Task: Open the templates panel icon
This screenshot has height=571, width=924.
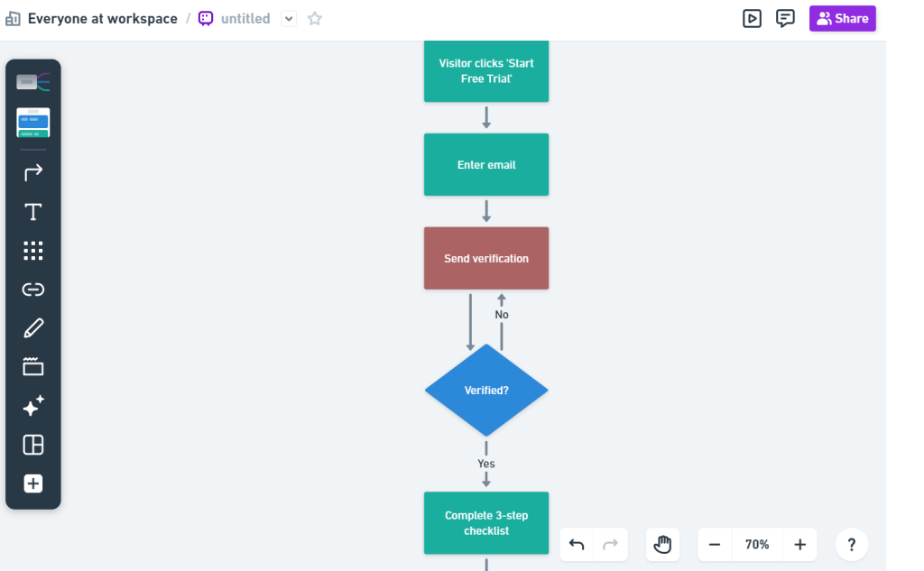Action: pos(33,445)
